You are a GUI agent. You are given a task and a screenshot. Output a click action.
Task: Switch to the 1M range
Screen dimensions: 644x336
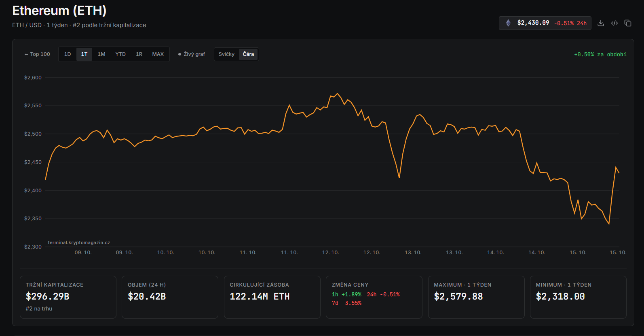(101, 54)
